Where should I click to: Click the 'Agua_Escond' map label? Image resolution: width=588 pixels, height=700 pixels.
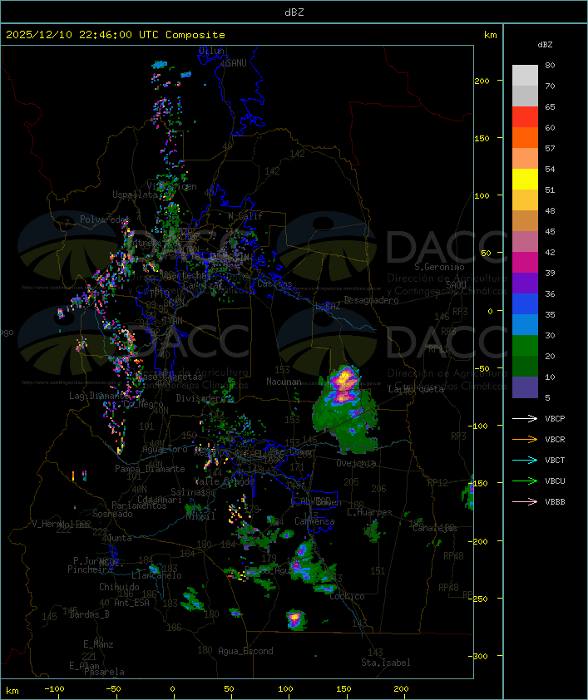tap(245, 651)
